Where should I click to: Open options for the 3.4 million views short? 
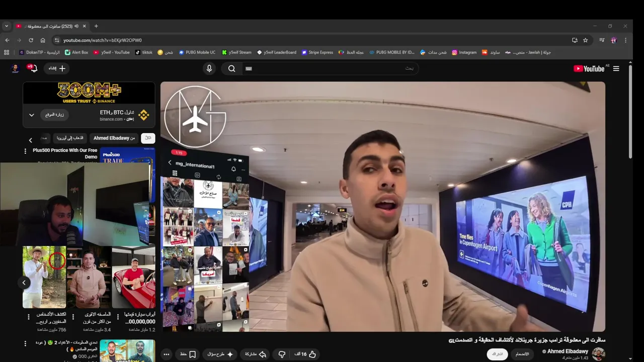[x=73, y=317]
